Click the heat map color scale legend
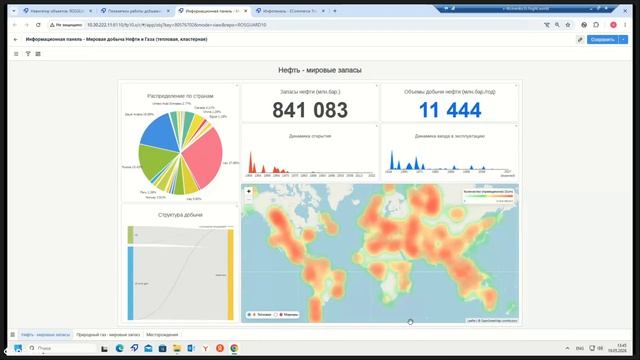The width and height of the screenshot is (640, 360). 489,196
